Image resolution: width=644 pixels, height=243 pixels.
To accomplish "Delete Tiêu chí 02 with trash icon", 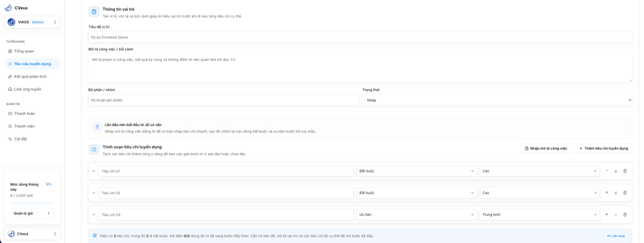I will click(x=625, y=192).
